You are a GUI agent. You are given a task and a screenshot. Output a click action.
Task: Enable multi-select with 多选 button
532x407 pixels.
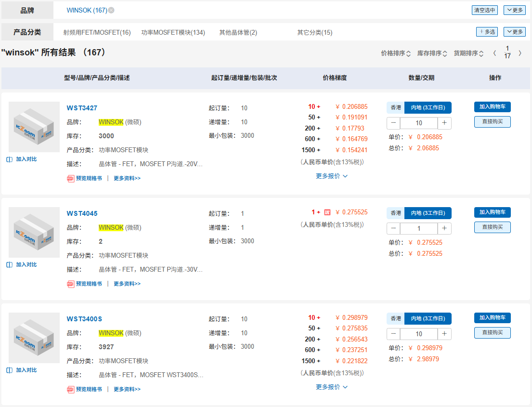tap(487, 32)
